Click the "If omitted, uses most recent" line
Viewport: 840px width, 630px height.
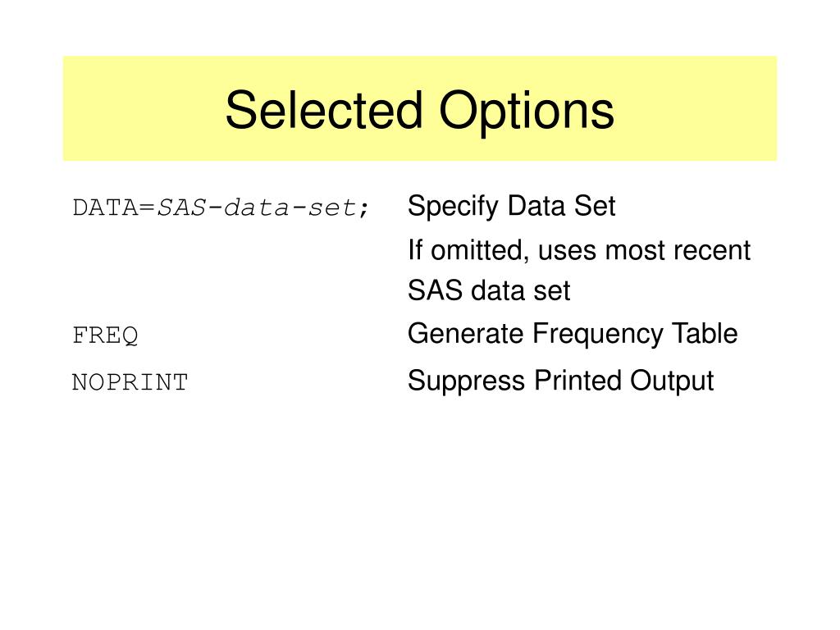coord(578,250)
